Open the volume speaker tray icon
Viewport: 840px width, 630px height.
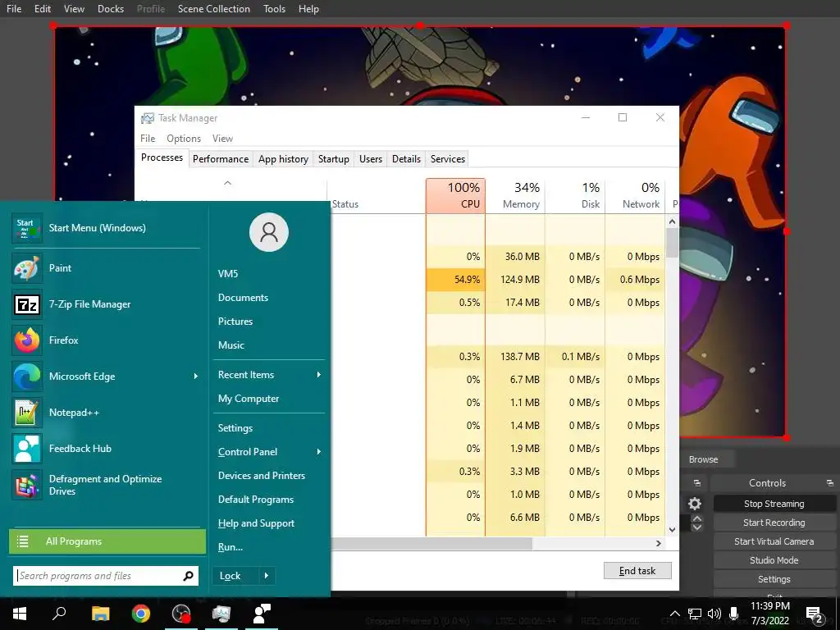[714, 614]
